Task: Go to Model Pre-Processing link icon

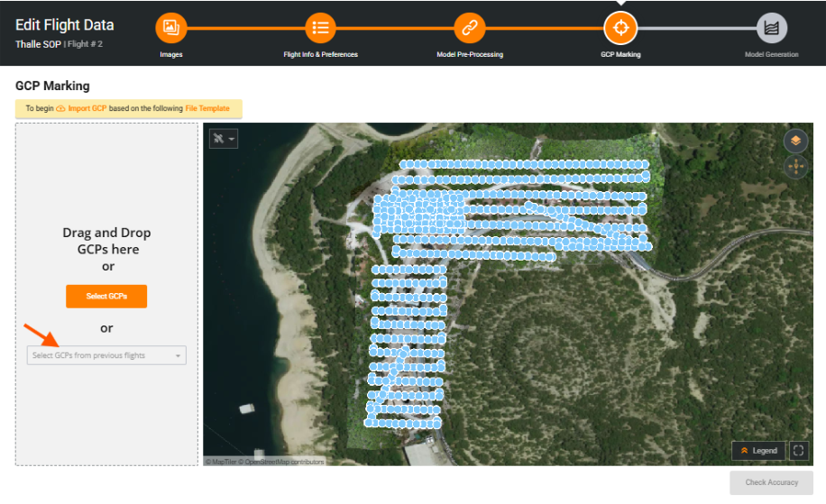Action: (x=469, y=27)
